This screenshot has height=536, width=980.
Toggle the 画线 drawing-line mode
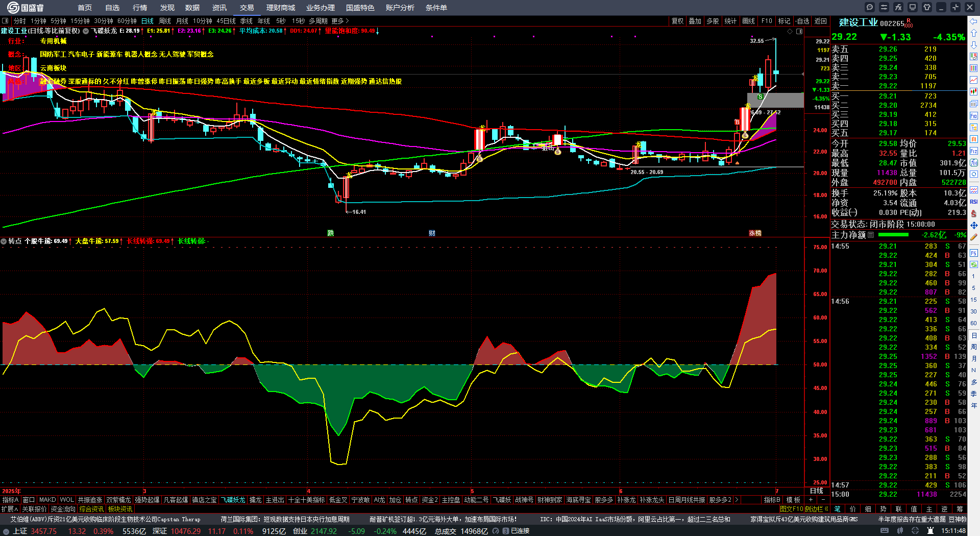click(x=748, y=21)
